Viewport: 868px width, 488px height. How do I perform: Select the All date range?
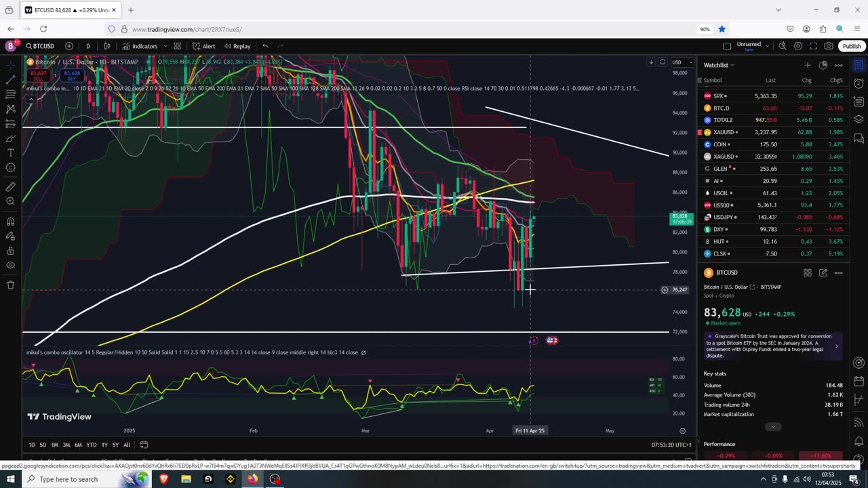click(x=127, y=445)
